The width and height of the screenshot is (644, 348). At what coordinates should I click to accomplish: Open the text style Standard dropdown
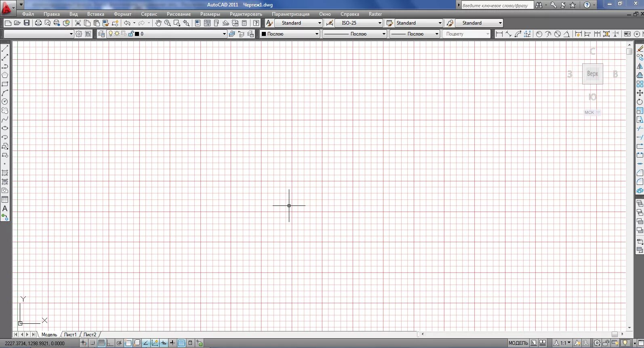click(299, 23)
